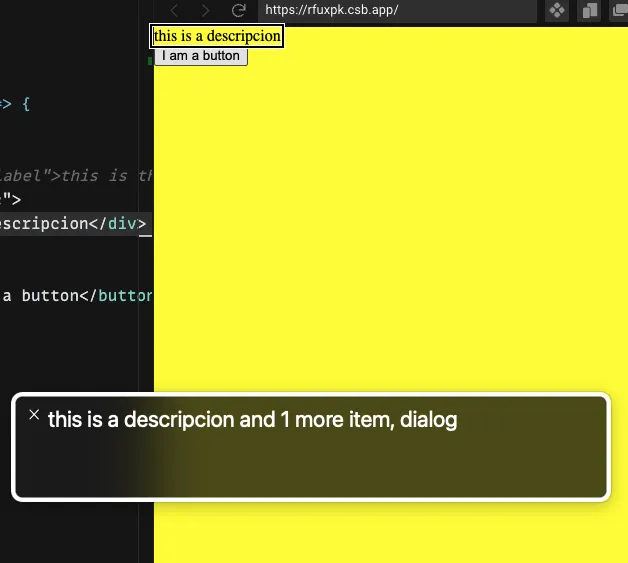628x563 pixels.
Task: Close the VoiceOver caption panel
Action: (34, 414)
